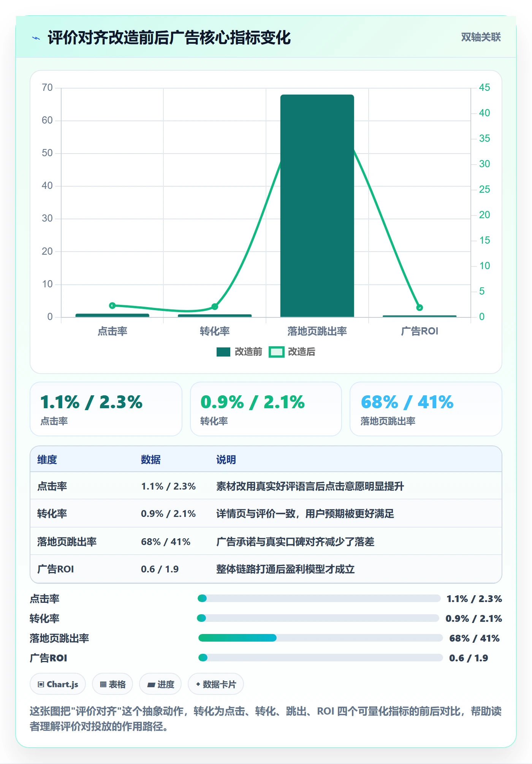The height and width of the screenshot is (764, 532).
Task: Toggle the 改造后 legend swatch
Action: point(276,352)
